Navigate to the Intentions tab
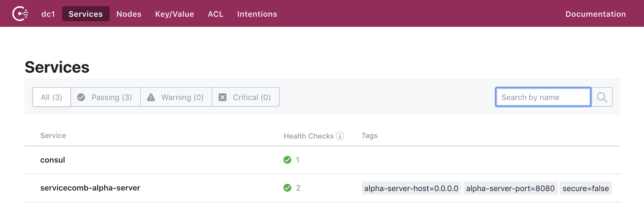The height and width of the screenshot is (214, 644). (x=257, y=14)
